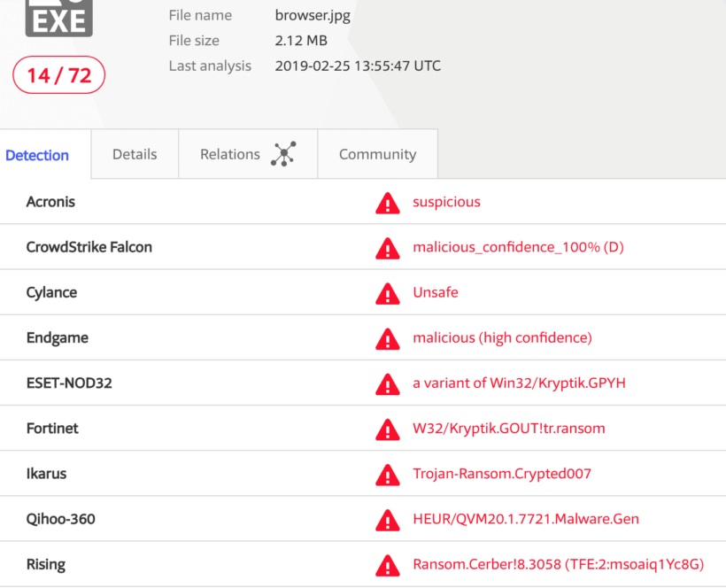Switch to the Details tab
Viewport: 726px width, 588px height.
134,154
